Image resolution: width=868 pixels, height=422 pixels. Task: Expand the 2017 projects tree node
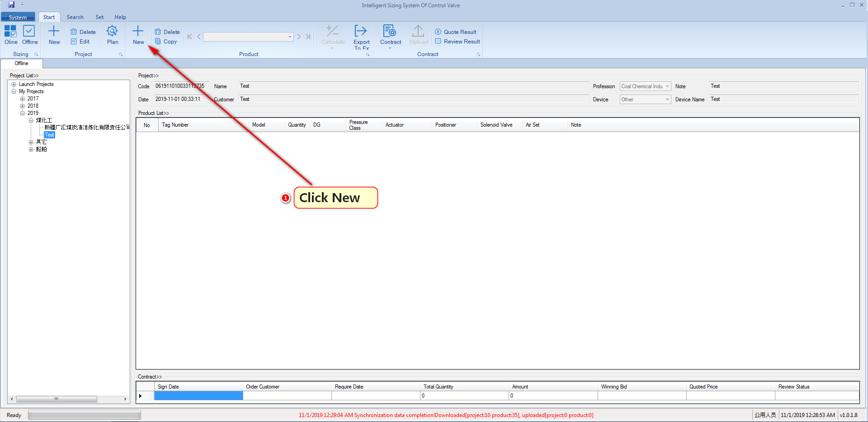(x=22, y=99)
